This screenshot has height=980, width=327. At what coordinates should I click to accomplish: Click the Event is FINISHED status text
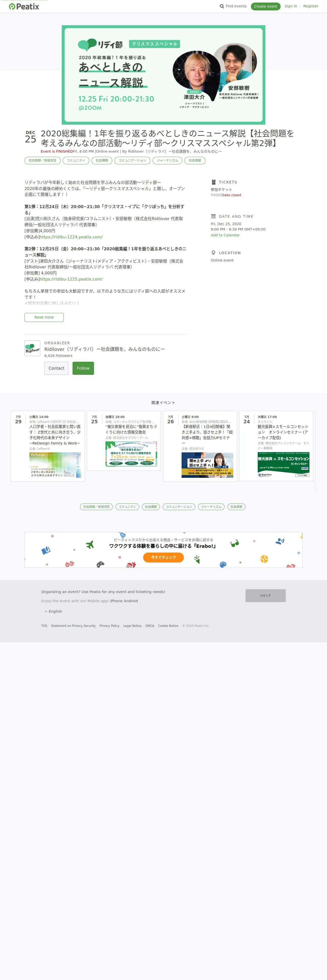coord(57,151)
